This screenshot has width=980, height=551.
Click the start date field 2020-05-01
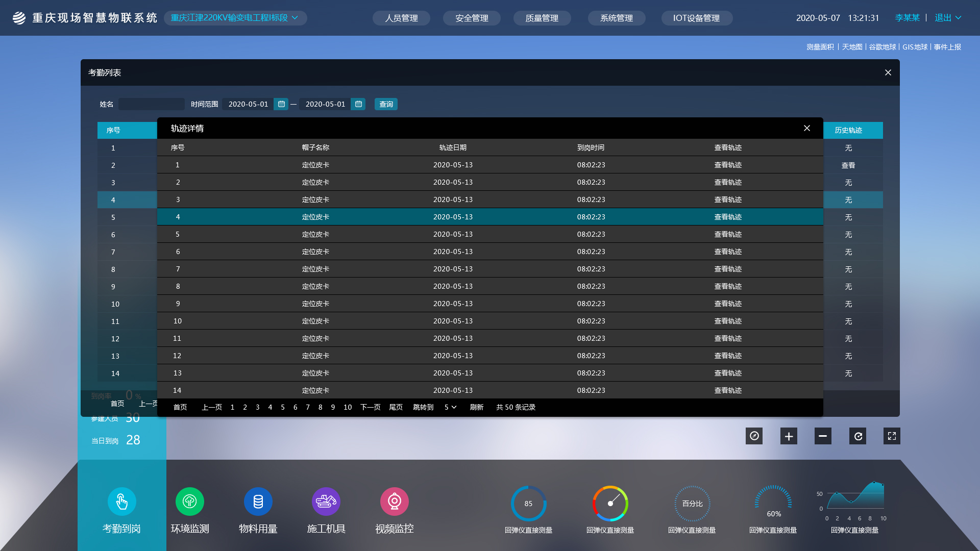[248, 104]
